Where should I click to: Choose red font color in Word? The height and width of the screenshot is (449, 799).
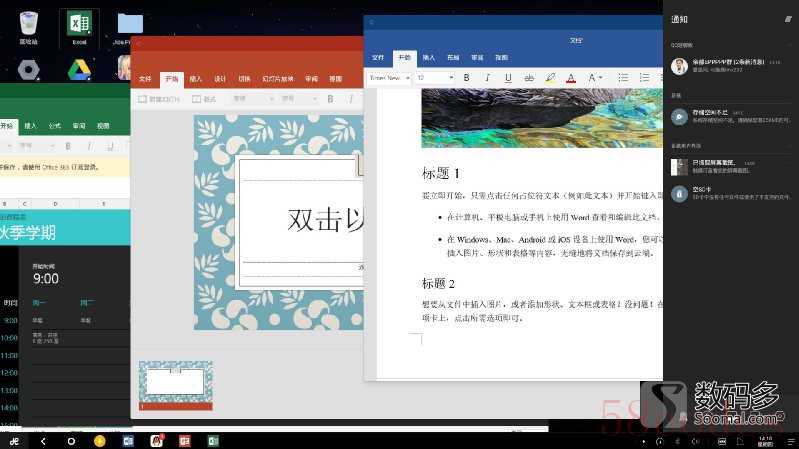(x=570, y=78)
